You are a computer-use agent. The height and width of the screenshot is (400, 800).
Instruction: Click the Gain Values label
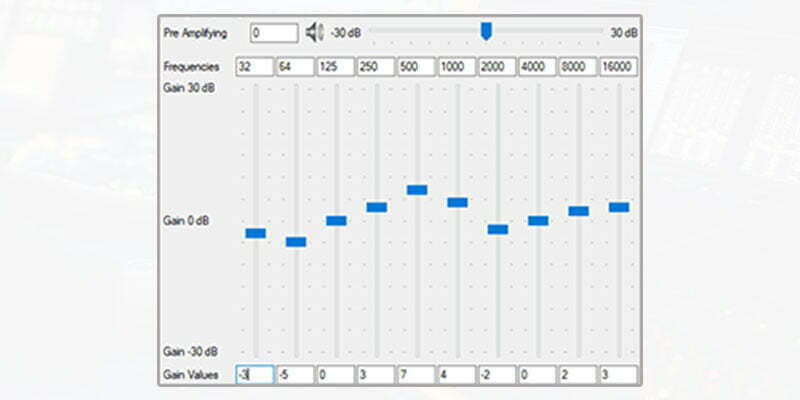191,375
